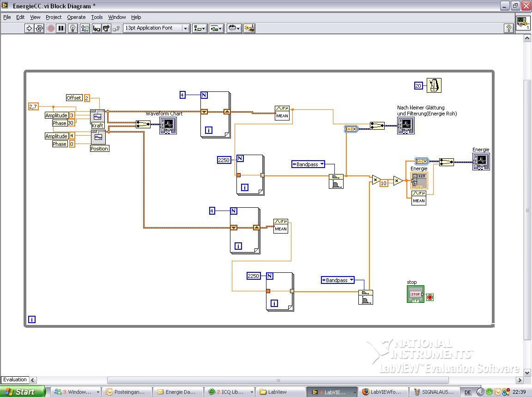Open the SIGNALAUS... taskbar item

coord(434,392)
